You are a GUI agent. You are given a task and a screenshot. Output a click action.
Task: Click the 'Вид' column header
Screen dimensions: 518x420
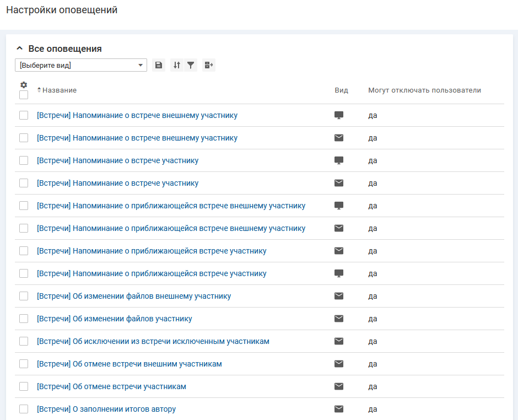[x=341, y=90]
